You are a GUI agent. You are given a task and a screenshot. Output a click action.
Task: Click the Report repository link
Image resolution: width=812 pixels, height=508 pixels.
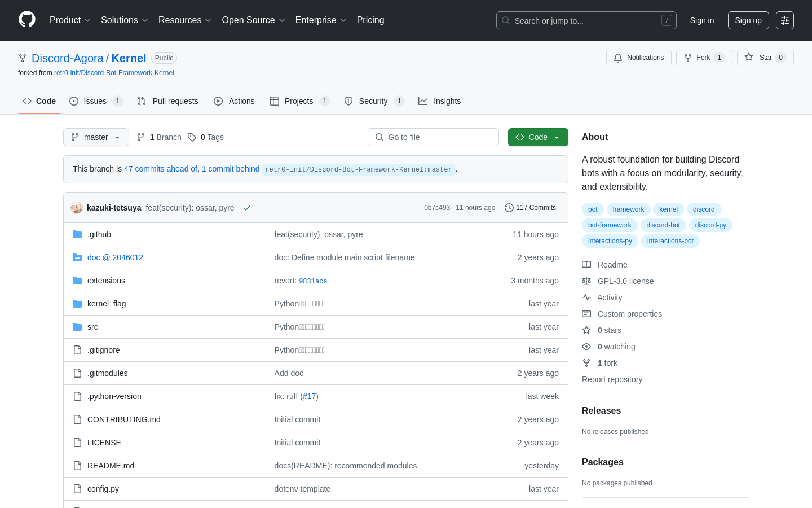click(612, 379)
